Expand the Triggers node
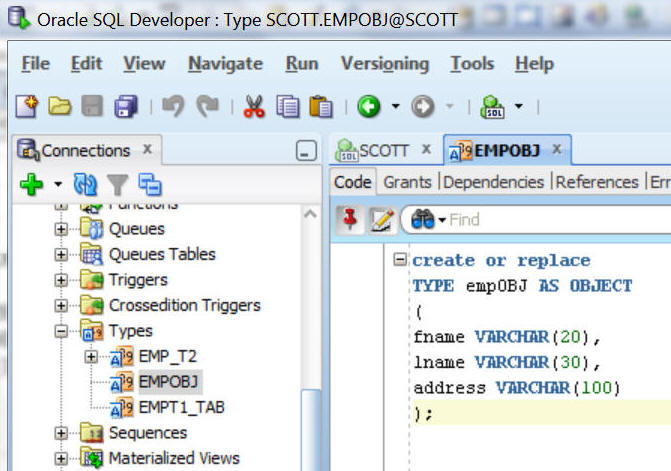The height and width of the screenshot is (471, 671). point(61,280)
